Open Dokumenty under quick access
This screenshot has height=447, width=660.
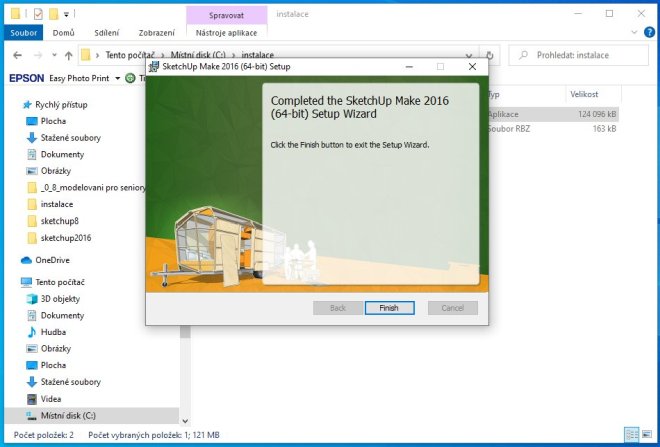(x=62, y=154)
